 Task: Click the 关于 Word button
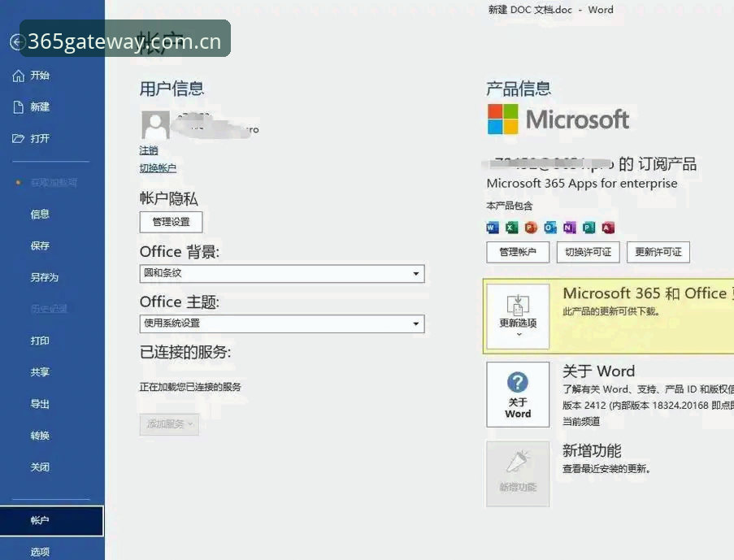tap(518, 394)
